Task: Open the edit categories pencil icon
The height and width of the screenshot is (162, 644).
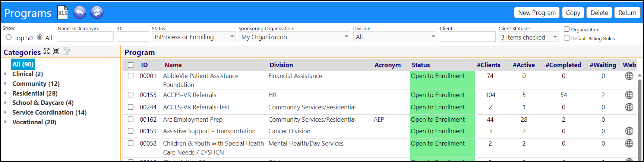Action: [x=67, y=52]
